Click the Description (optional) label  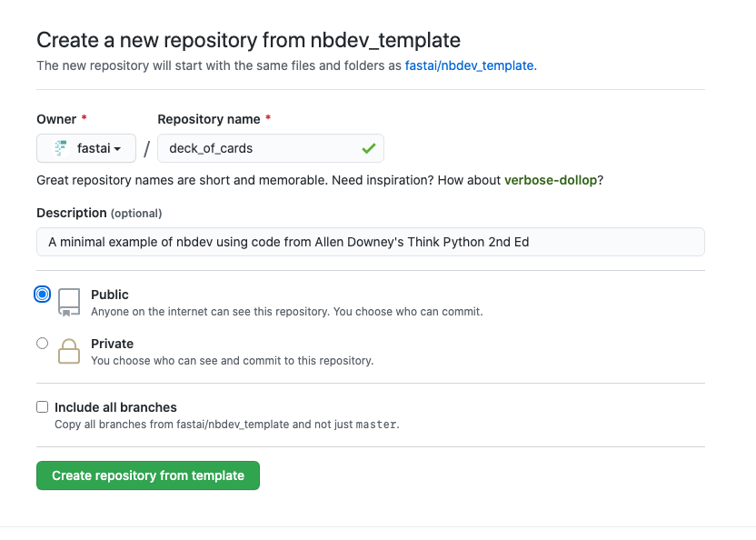tap(99, 213)
